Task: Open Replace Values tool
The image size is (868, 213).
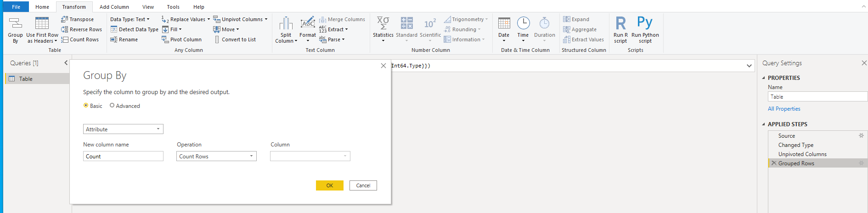Action: 186,19
